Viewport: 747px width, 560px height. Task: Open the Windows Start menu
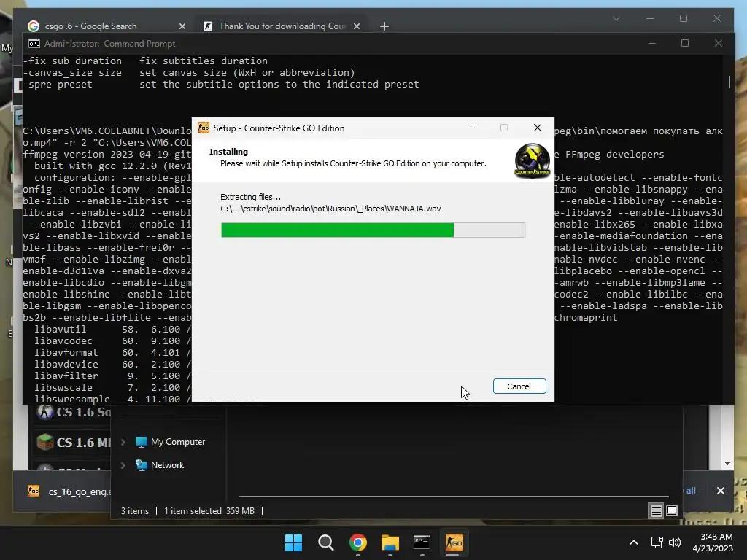point(293,542)
